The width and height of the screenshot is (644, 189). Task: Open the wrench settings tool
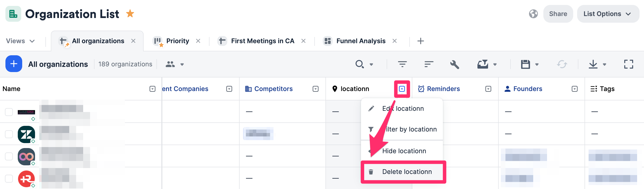point(455,64)
